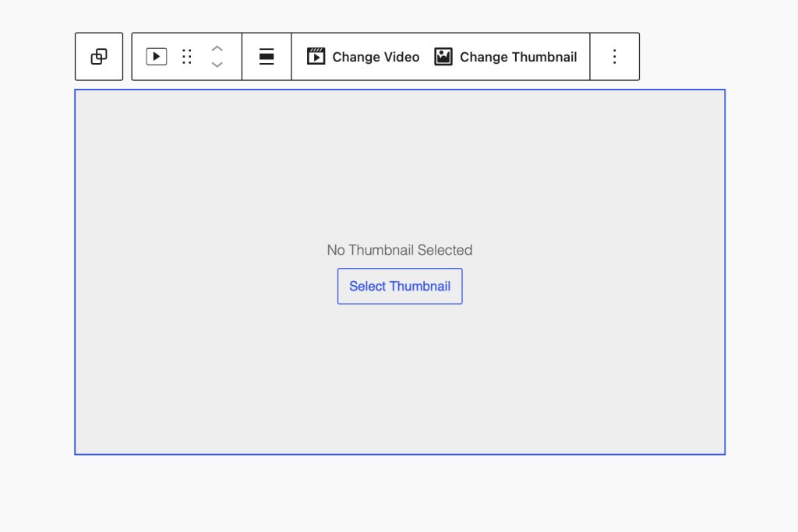Click the Change Thumbnail button
Screen dimensions: 798x532
[x=505, y=56]
